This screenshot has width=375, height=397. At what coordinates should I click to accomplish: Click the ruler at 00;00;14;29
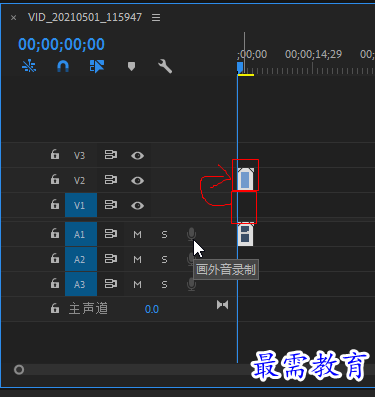313,54
